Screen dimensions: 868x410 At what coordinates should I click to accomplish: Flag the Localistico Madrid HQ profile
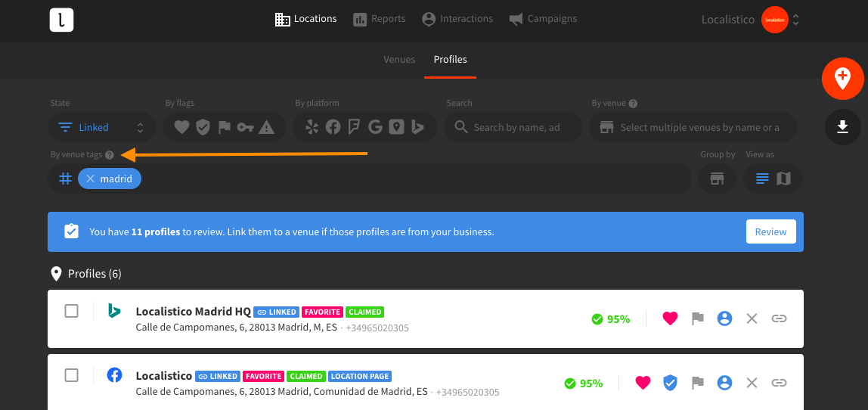coord(697,318)
